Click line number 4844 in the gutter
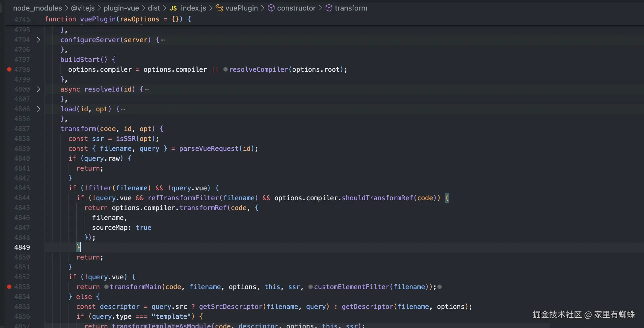The height and width of the screenshot is (328, 644). 22,198
